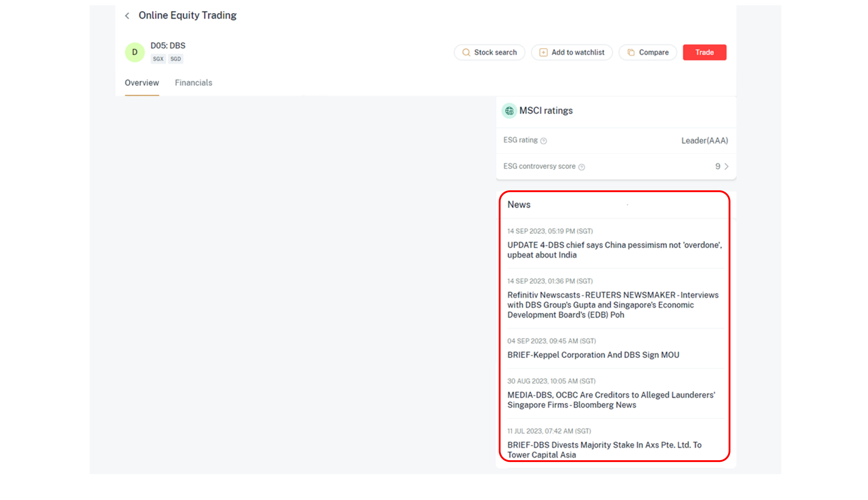
Task: Switch to the Overview tab
Action: [142, 83]
